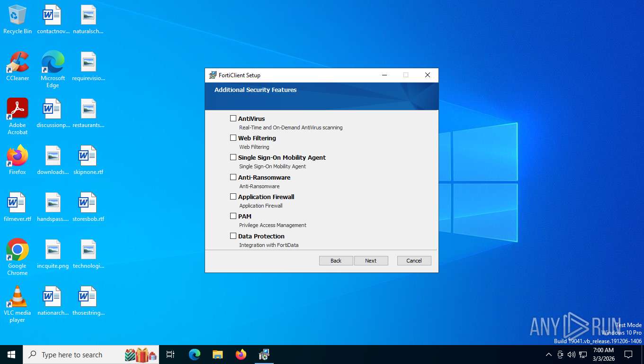
Task: Click the Meet Now tray icon
Action: click(560, 355)
